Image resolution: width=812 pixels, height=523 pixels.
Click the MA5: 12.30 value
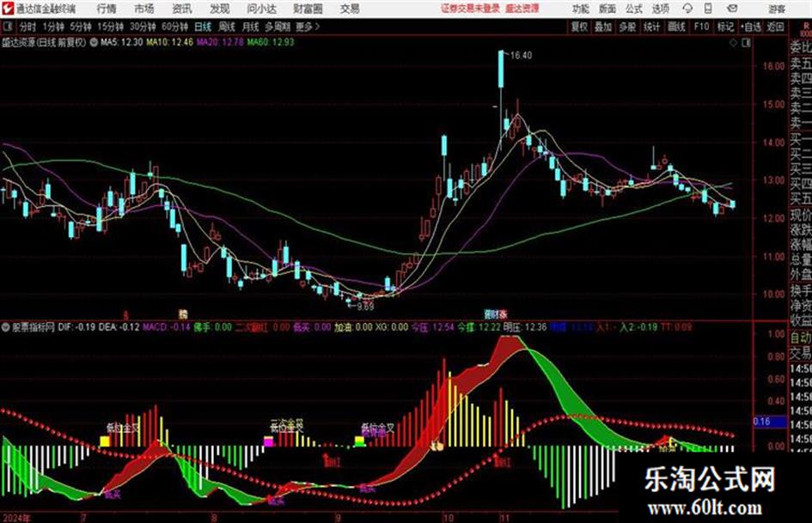coord(121,42)
